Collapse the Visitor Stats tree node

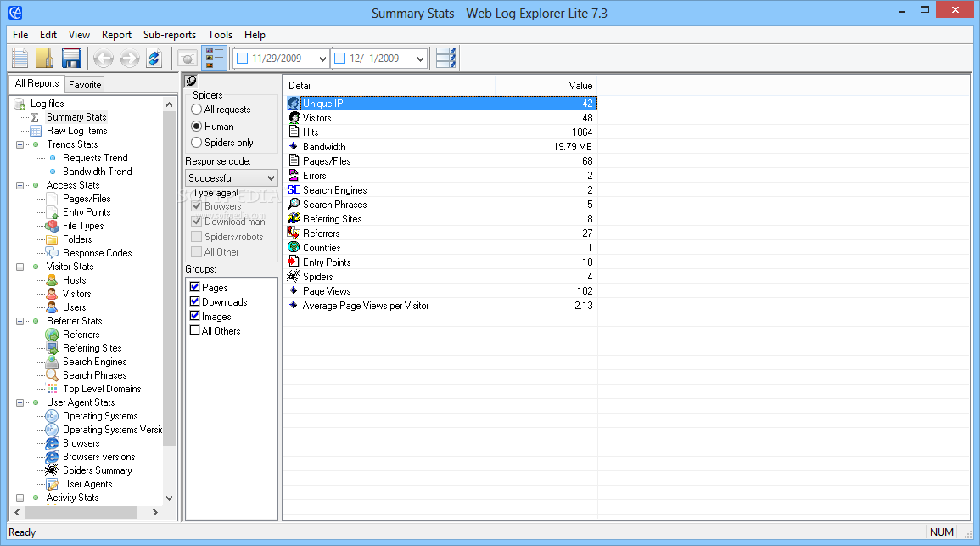20,267
